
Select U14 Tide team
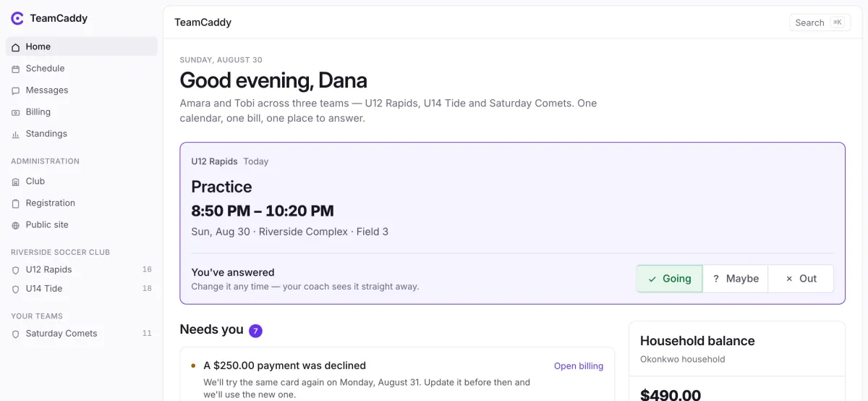[x=82, y=288]
